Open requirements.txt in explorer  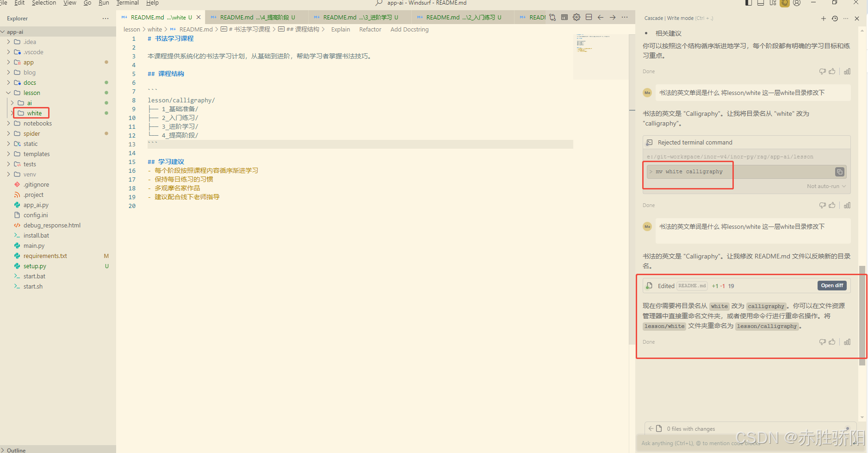click(45, 256)
